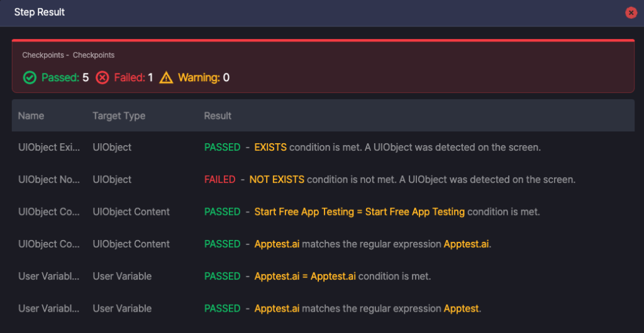
Task: Click the red FAILED status text
Action: point(219,180)
